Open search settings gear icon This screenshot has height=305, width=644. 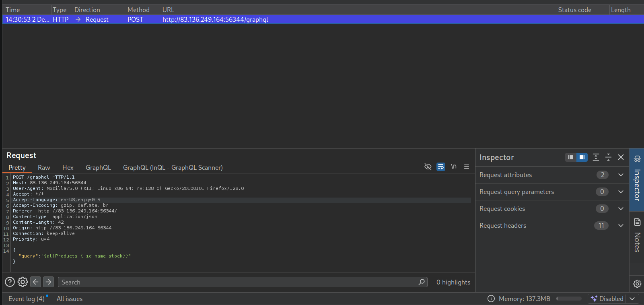(x=23, y=282)
